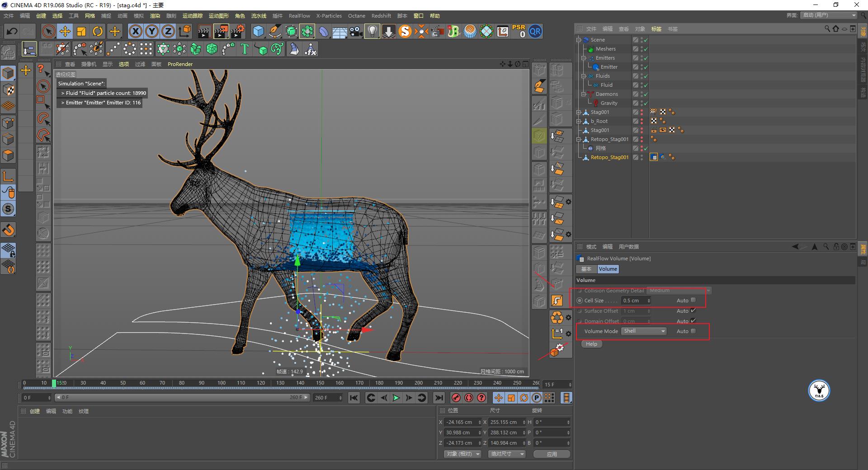Select the Rotate tool in top toolbar

click(x=98, y=31)
